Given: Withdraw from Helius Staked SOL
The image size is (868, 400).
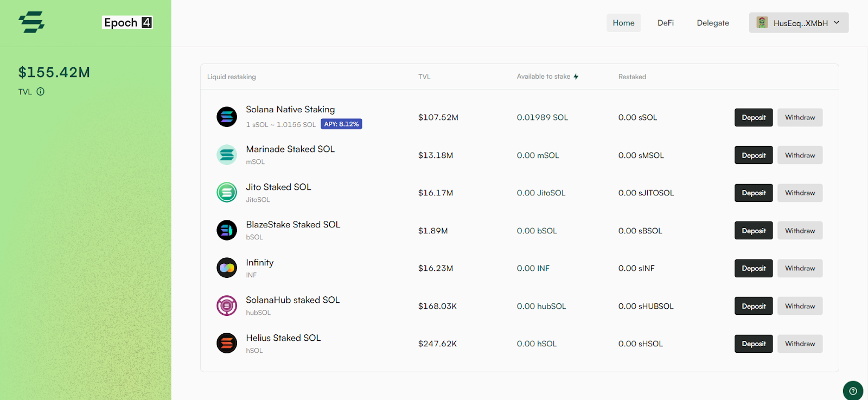Looking at the screenshot, I should pos(800,344).
